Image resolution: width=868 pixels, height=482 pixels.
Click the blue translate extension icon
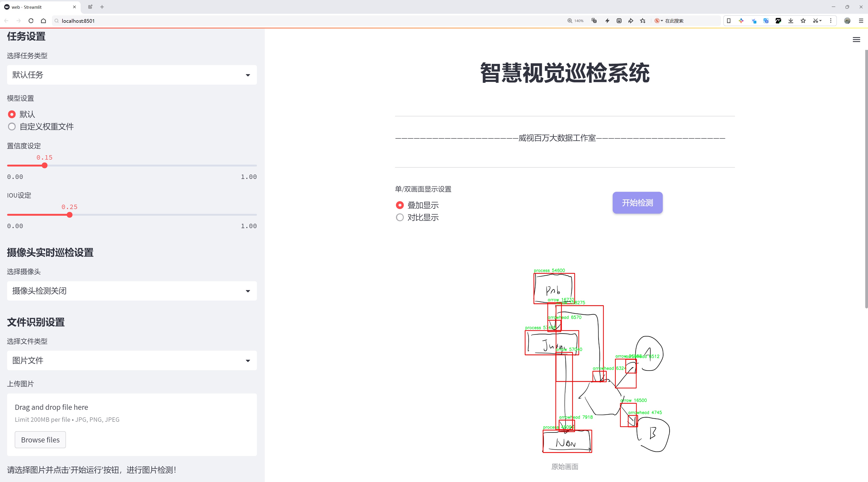pos(766,20)
